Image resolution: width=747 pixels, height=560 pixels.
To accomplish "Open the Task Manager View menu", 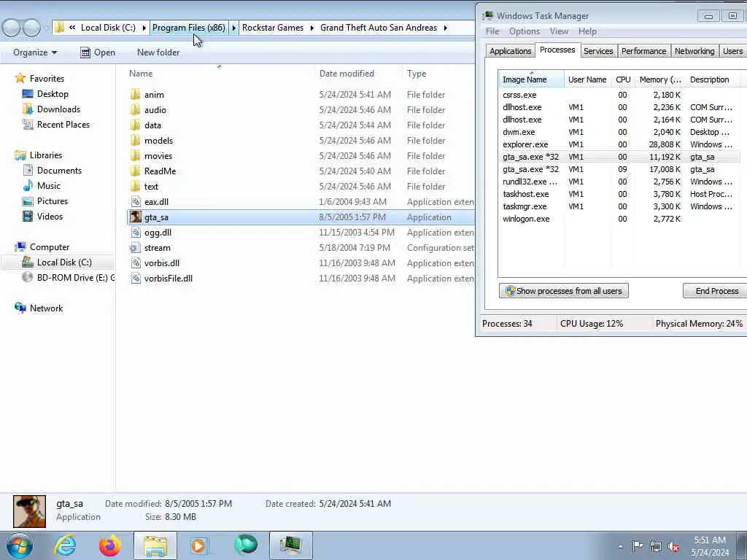I will coord(559,31).
